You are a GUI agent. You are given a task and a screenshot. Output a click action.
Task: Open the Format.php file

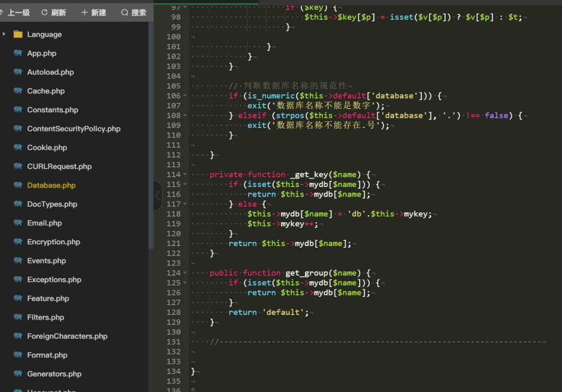(47, 355)
